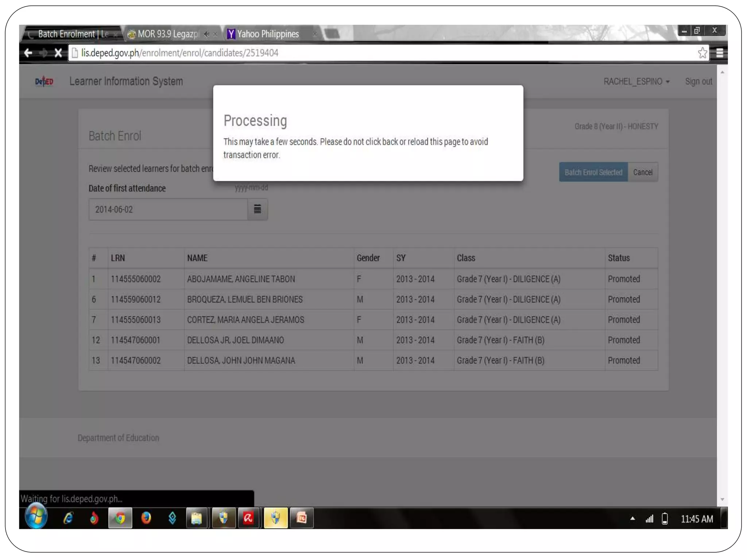The height and width of the screenshot is (560, 747).
Task: Stop page loading with X icon
Action: point(58,53)
